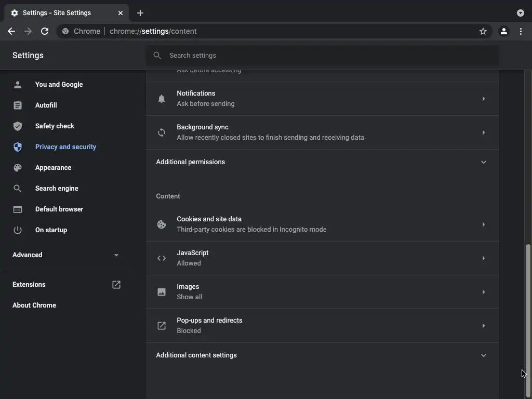The image size is (532, 399).
Task: Click the profile avatar icon
Action: coord(503,31)
